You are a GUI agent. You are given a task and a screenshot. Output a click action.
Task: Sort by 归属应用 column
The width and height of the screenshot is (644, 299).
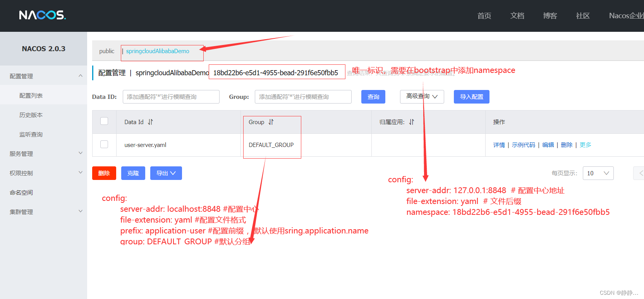click(x=412, y=122)
